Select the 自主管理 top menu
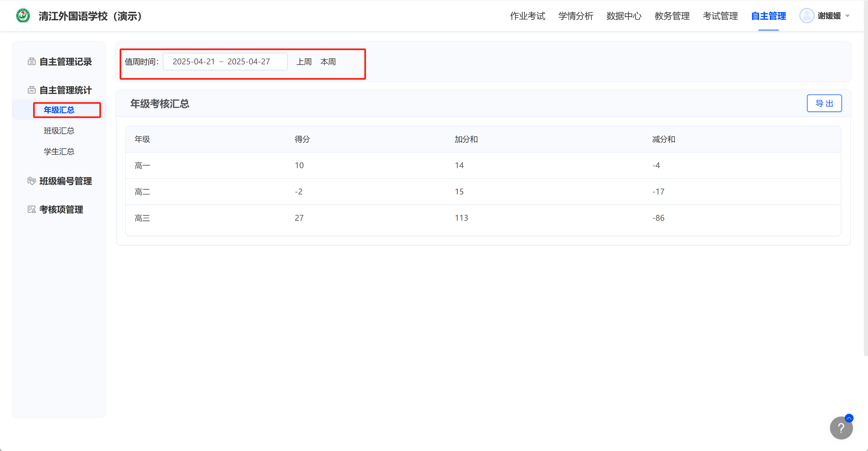 click(768, 16)
